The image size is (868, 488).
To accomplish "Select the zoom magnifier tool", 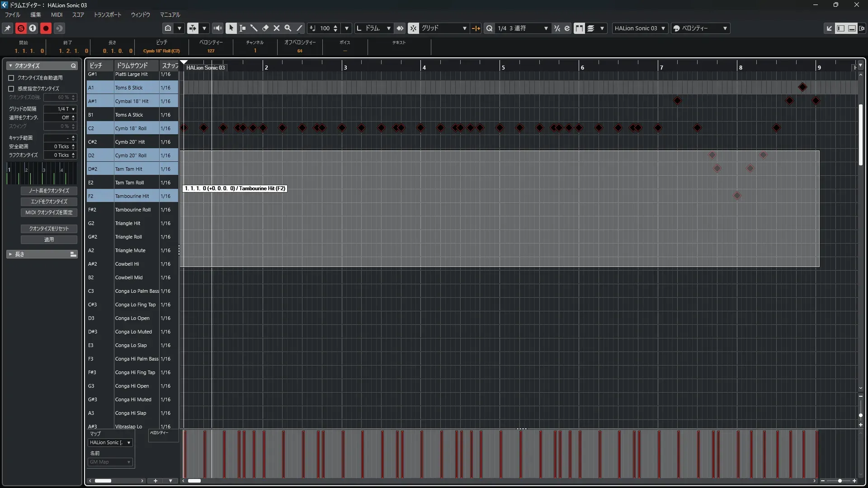I will point(288,28).
